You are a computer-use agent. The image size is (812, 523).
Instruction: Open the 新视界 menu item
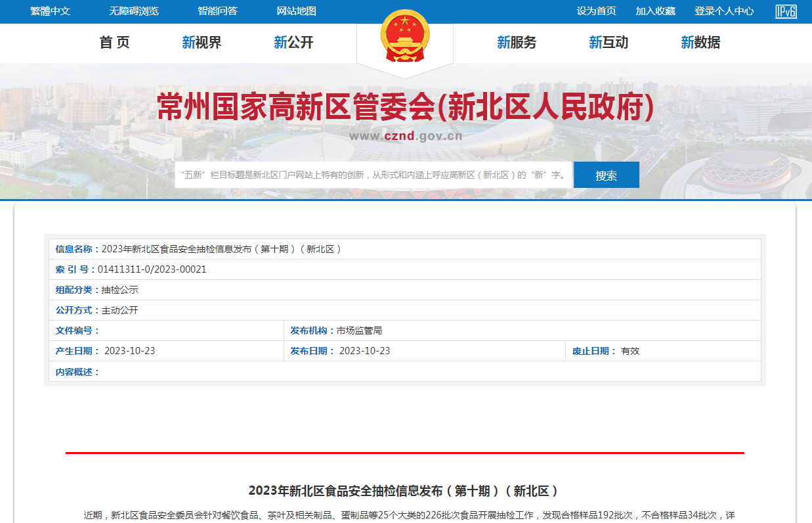tap(202, 43)
